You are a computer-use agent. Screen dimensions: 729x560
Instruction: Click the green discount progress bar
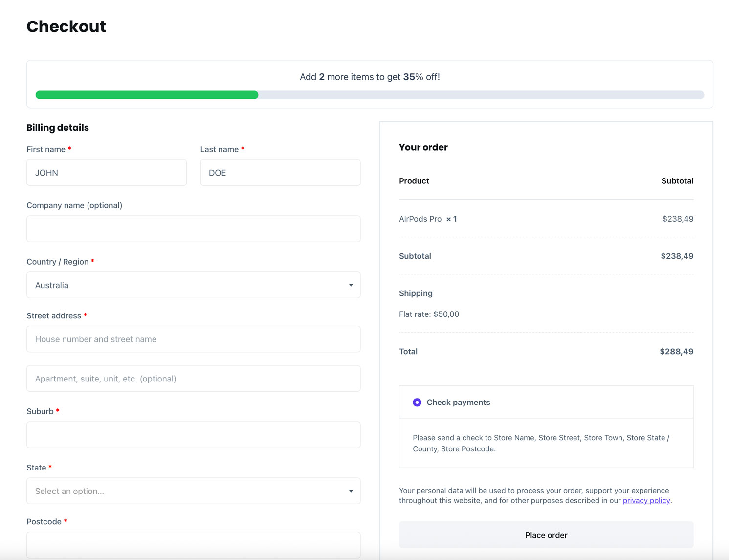coord(147,95)
